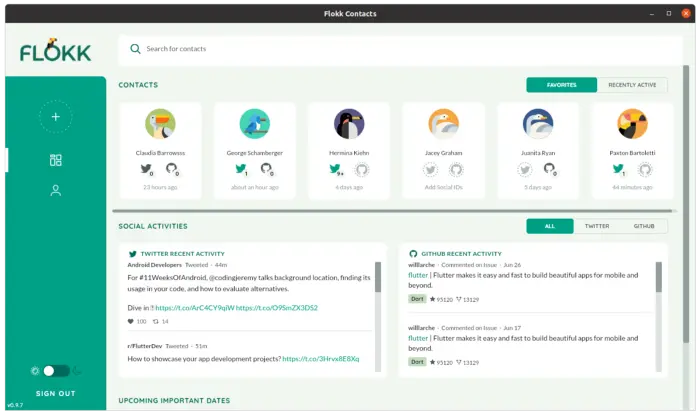This screenshot has width=700, height=415.
Task: Click Juanita Ryan's GitHub icon
Action: [550, 169]
